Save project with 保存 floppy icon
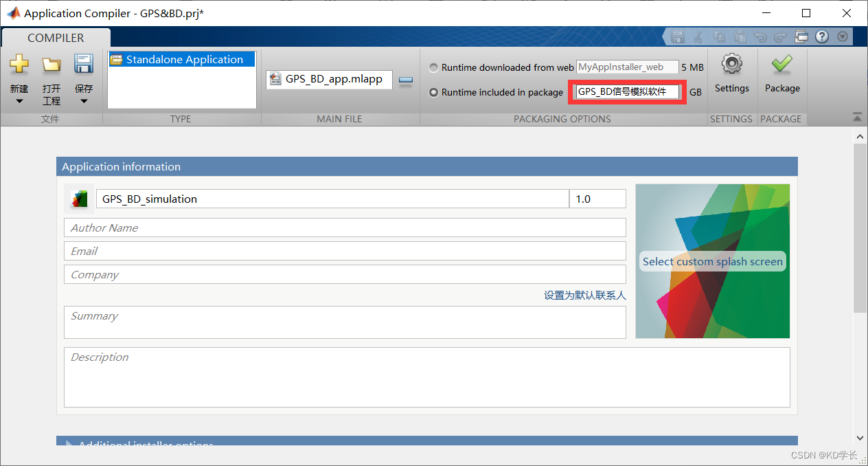 (84, 65)
